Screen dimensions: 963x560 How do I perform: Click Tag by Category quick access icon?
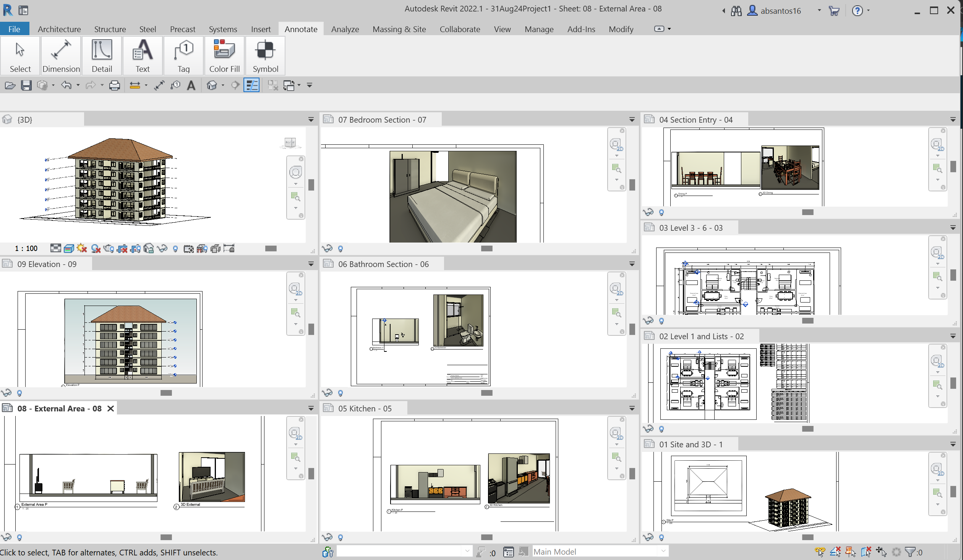point(175,85)
